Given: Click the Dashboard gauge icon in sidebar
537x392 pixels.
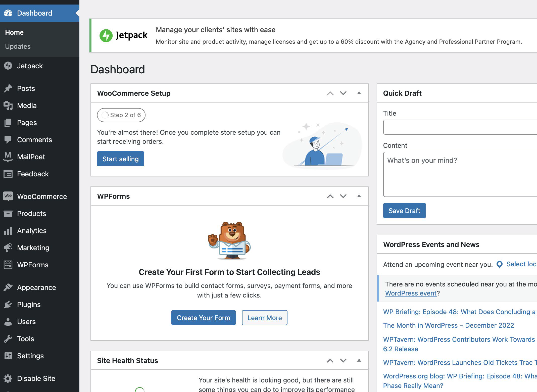Looking at the screenshot, I should (x=8, y=13).
